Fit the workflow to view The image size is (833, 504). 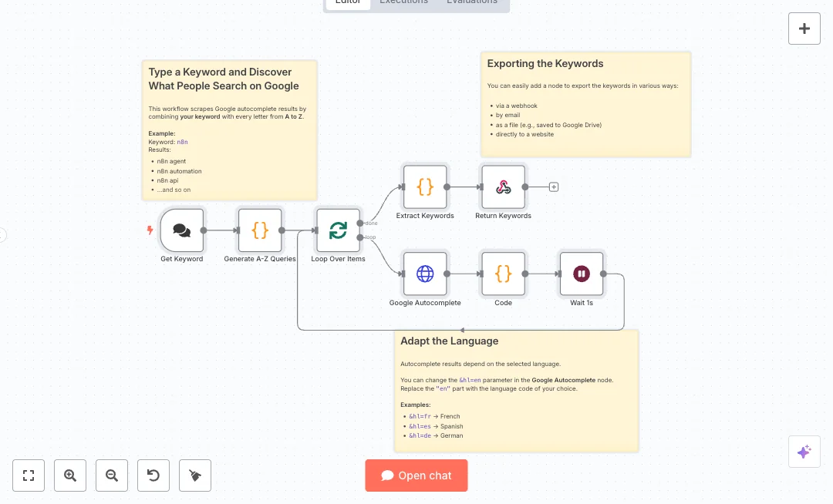(x=29, y=475)
